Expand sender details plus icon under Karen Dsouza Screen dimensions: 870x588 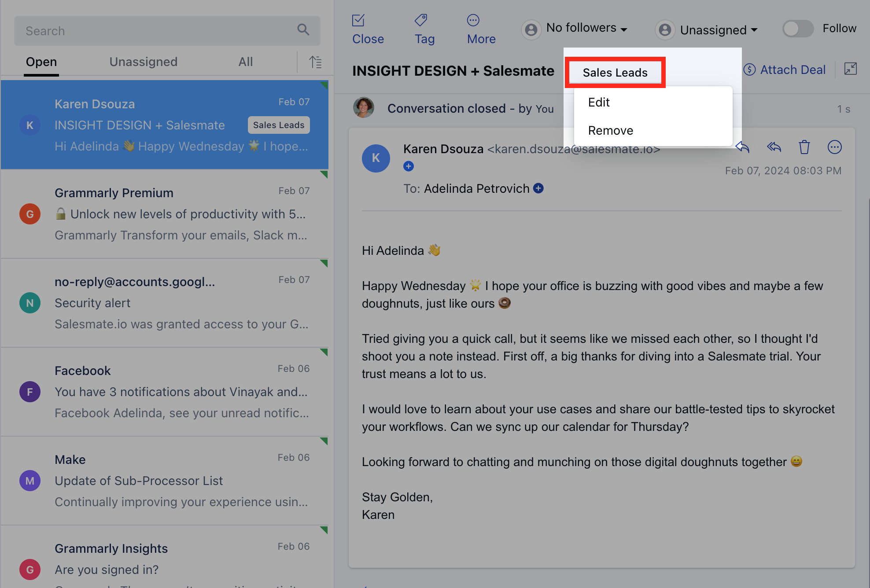[409, 166]
